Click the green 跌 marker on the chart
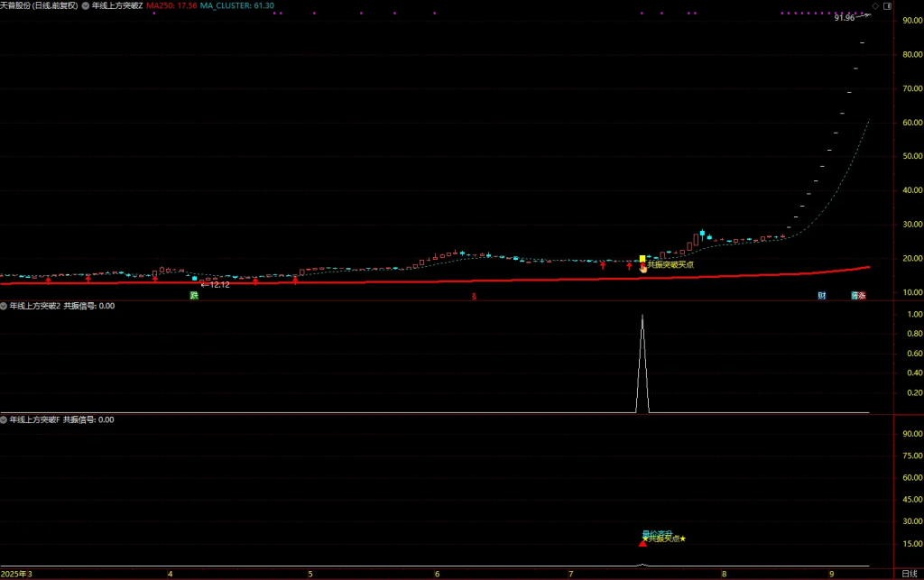924x580 pixels. (193, 295)
